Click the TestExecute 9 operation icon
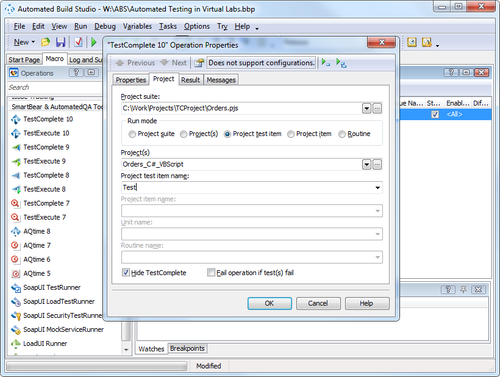This screenshot has width=500, height=377. (16, 161)
